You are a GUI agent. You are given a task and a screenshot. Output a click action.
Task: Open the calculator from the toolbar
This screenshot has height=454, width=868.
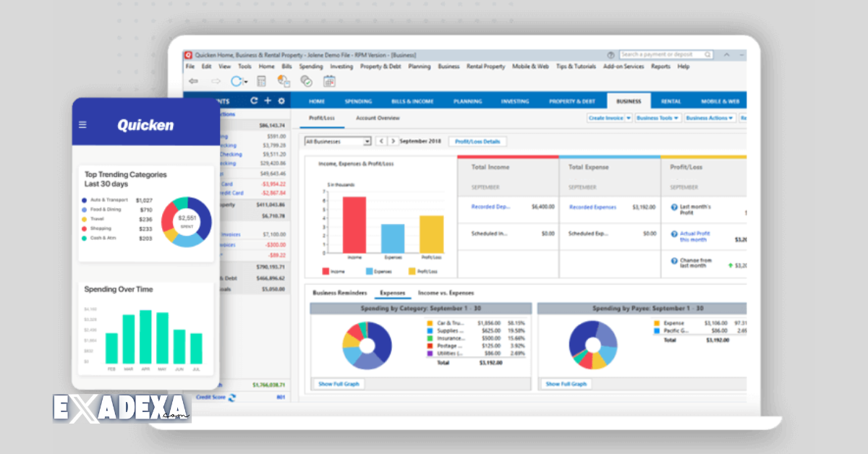[x=261, y=81]
